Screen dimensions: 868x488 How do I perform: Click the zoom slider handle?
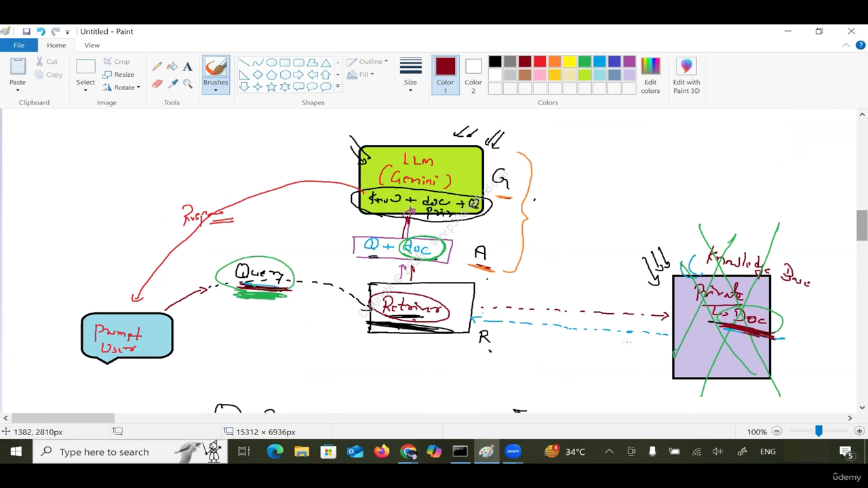coord(818,431)
